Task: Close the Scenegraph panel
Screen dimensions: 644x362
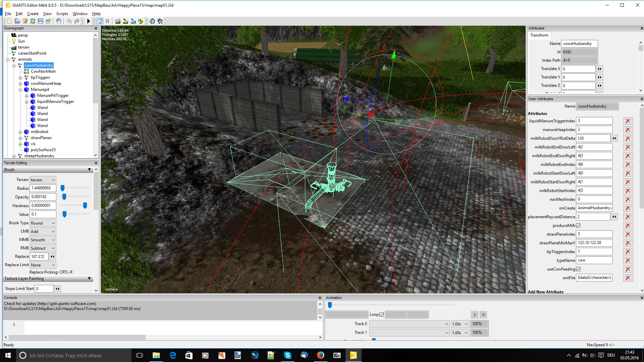Action: point(96,28)
